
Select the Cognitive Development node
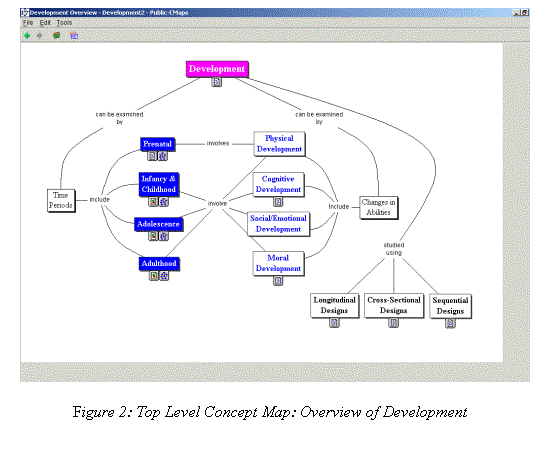pos(278,184)
